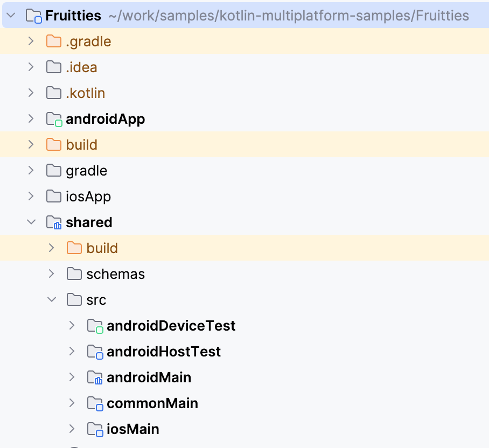Click the androidApp module folder icon
The width and height of the screenshot is (489, 448).
(54, 118)
